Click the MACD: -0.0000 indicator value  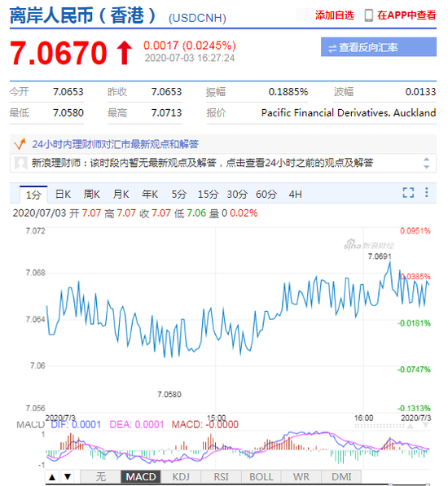coord(205,424)
